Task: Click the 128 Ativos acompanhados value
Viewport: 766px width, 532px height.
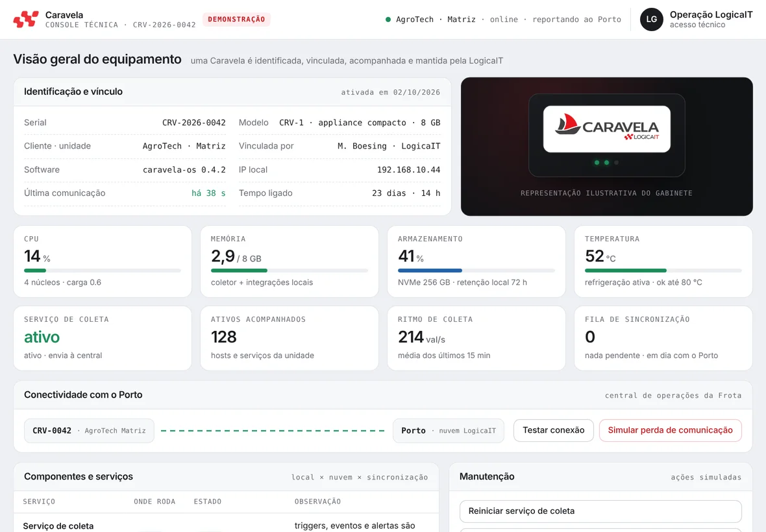Action: click(224, 337)
